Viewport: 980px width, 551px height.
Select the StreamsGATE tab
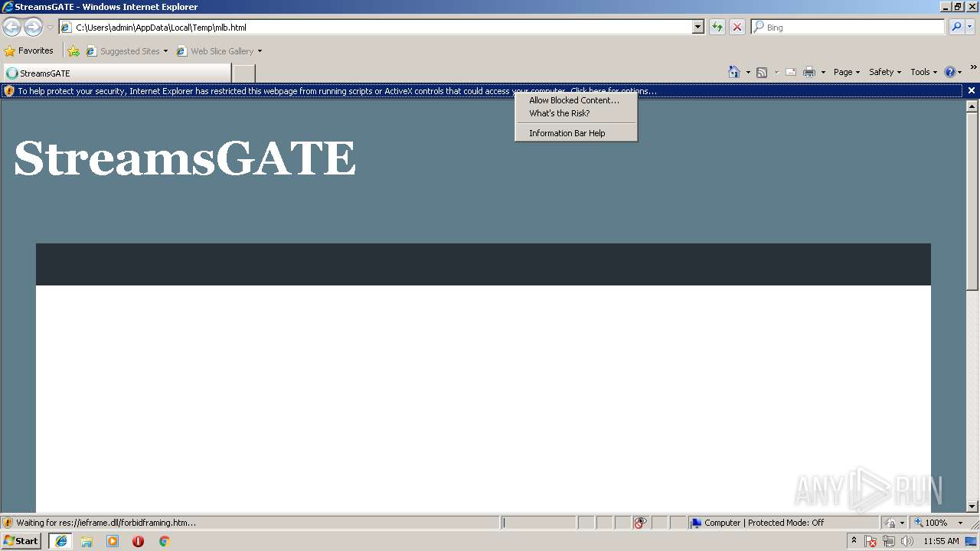pyautogui.click(x=116, y=73)
